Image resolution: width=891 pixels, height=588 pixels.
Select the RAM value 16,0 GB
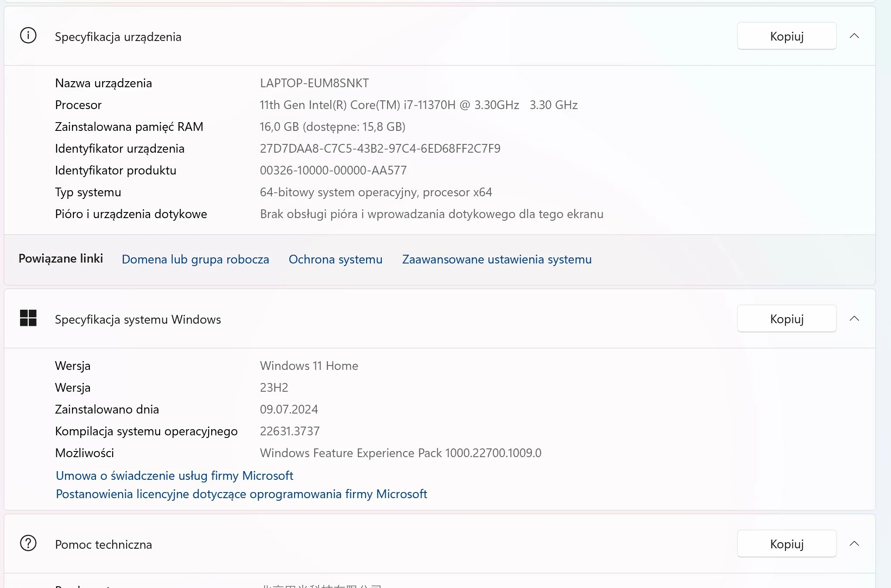tap(332, 126)
